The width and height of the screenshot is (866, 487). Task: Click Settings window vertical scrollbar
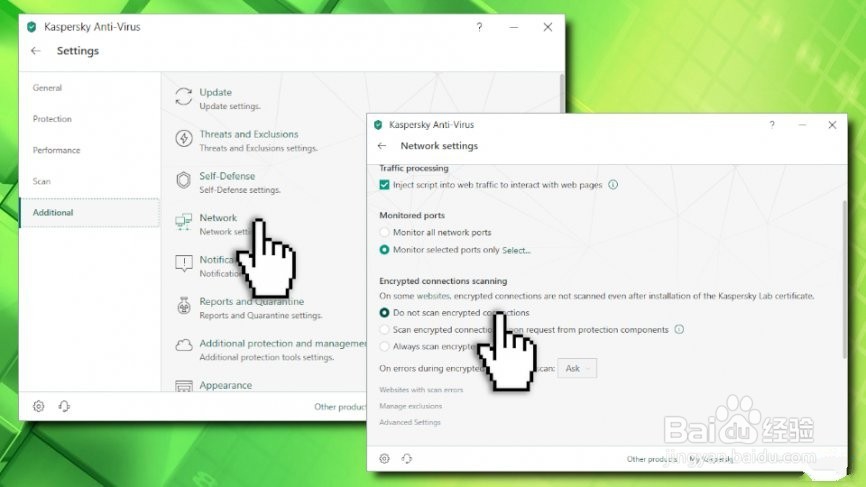562,92
